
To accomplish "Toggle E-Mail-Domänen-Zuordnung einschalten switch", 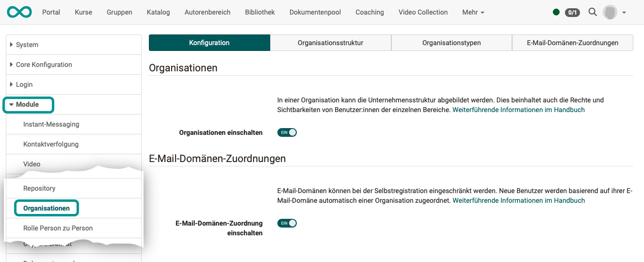I will 287,223.
